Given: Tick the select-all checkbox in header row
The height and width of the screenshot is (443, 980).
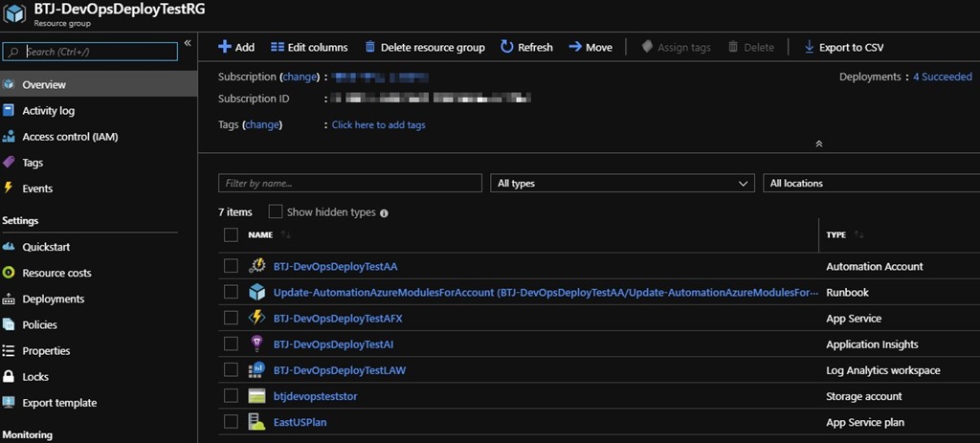Looking at the screenshot, I should coord(232,235).
